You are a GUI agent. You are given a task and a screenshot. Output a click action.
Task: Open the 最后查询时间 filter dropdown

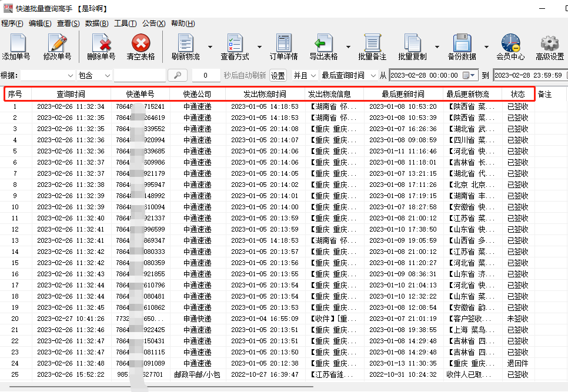349,75
